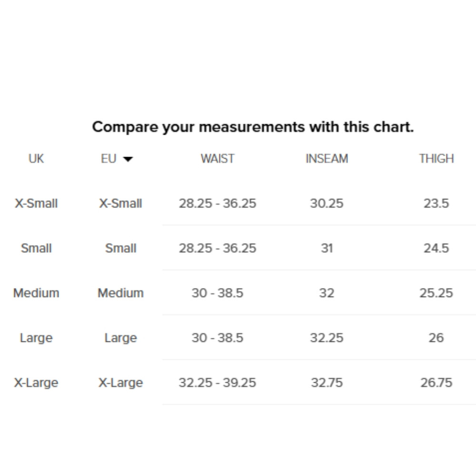Click UK X-Large size label

[x=36, y=383]
